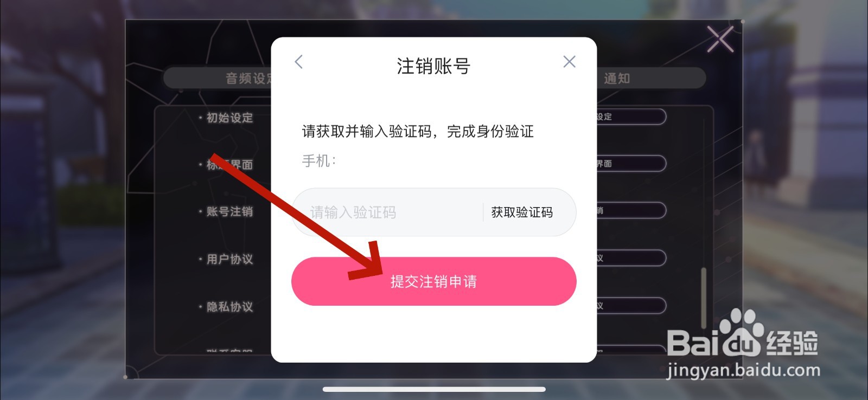This screenshot has height=400, width=868.
Task: Click the settings panel vertical scrollbar
Action: (x=704, y=298)
